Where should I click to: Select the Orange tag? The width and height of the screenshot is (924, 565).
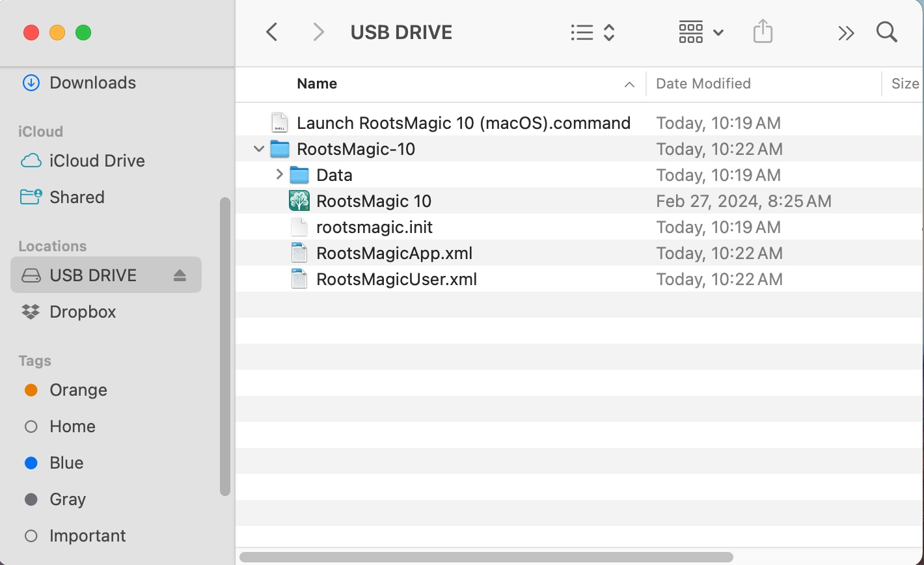78,390
